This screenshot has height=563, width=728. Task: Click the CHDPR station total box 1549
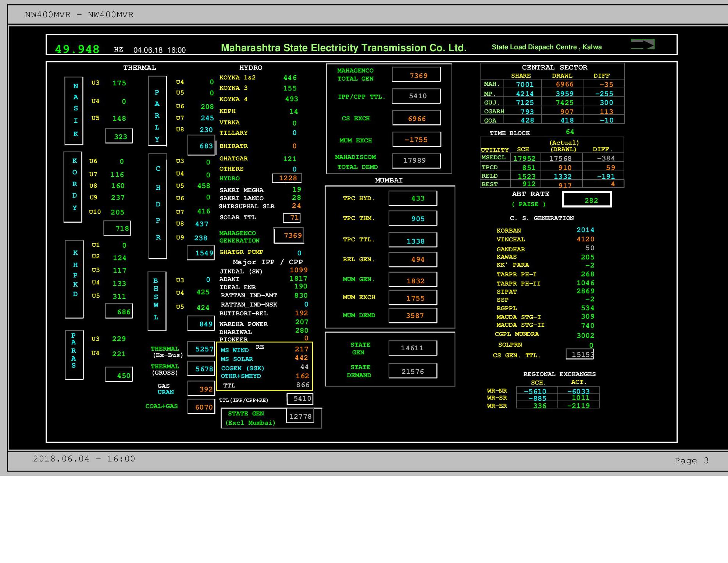(x=201, y=253)
